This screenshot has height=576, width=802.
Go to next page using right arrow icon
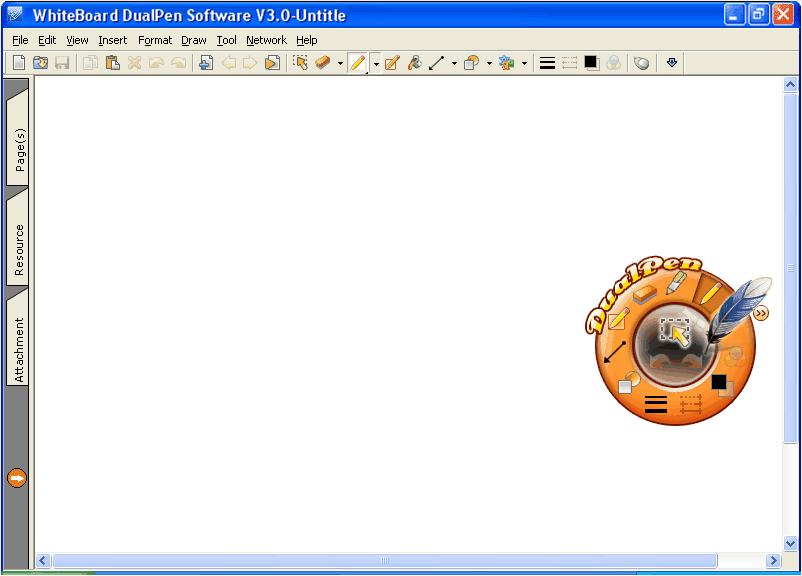250,63
